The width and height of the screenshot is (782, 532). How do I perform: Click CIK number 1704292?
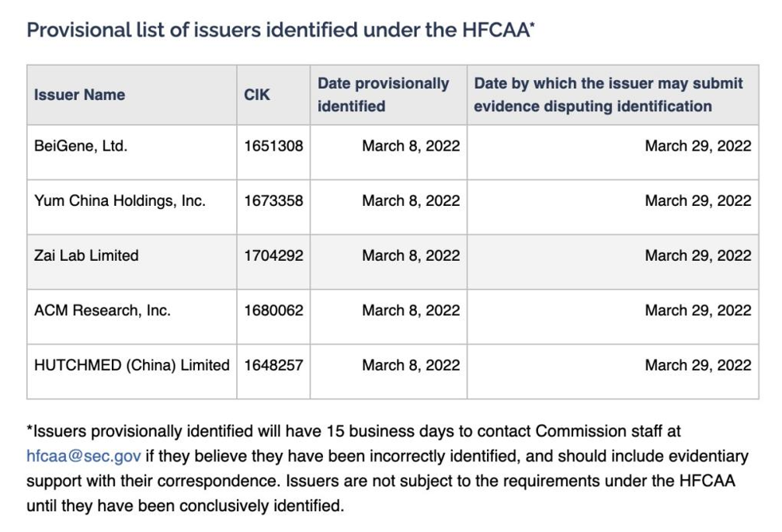(273, 256)
